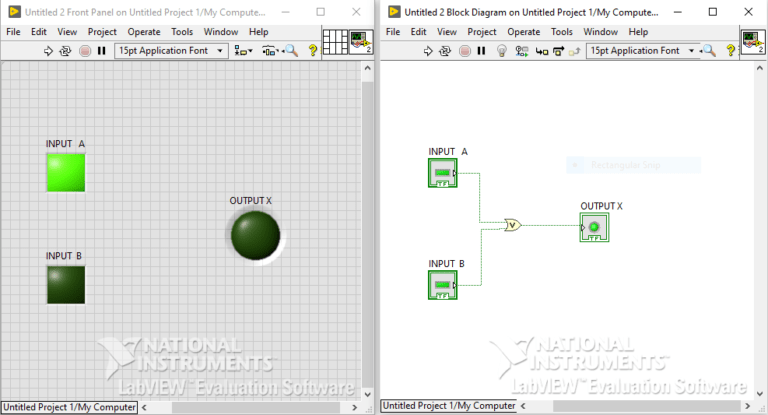Click the INPUT B label on Front Panel
Screen dimensions: 768x415
click(x=64, y=256)
